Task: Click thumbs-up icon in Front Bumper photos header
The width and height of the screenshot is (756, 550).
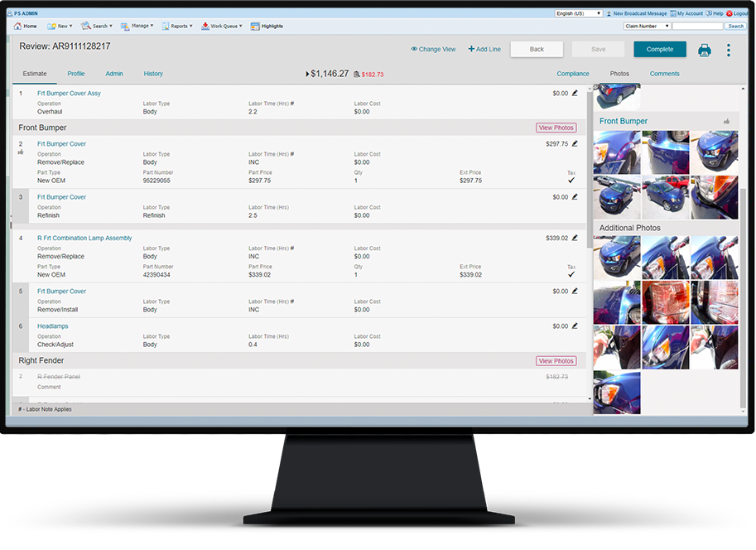Action: coord(727,122)
